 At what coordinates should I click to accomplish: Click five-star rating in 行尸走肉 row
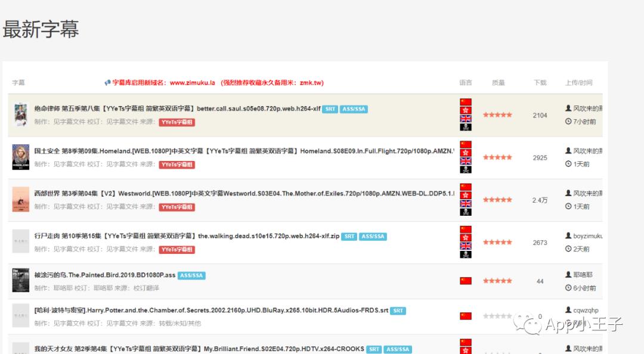pos(497,243)
